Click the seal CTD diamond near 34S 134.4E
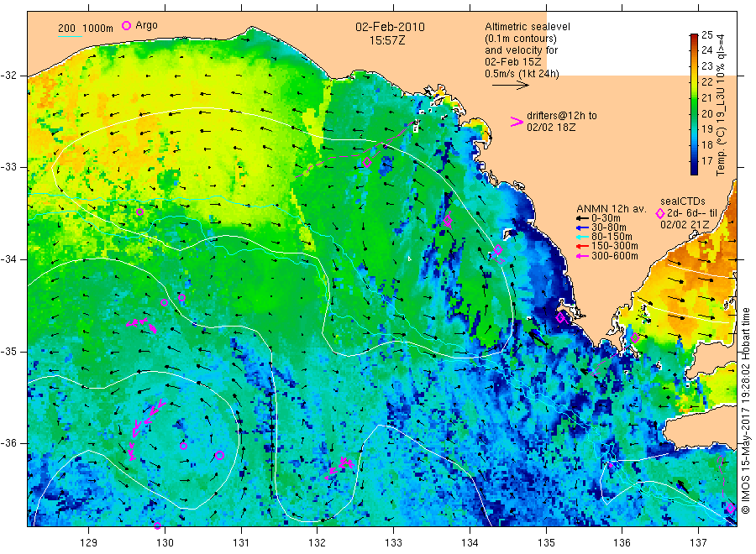 point(498,250)
